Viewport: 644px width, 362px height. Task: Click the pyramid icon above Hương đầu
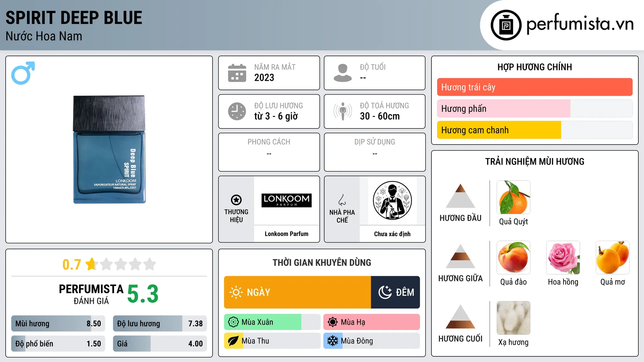point(460,196)
